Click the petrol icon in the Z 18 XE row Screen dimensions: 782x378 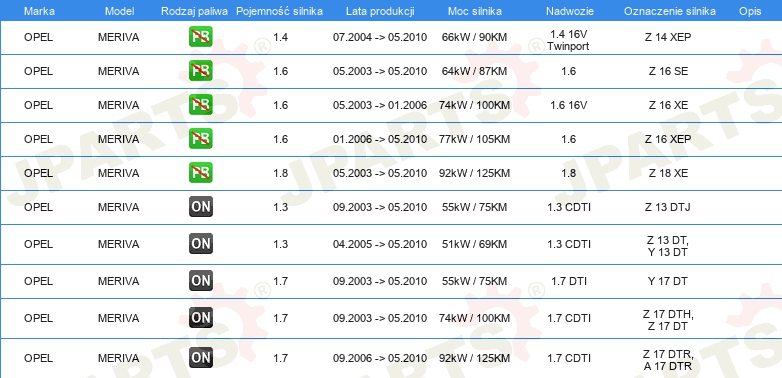point(201,173)
